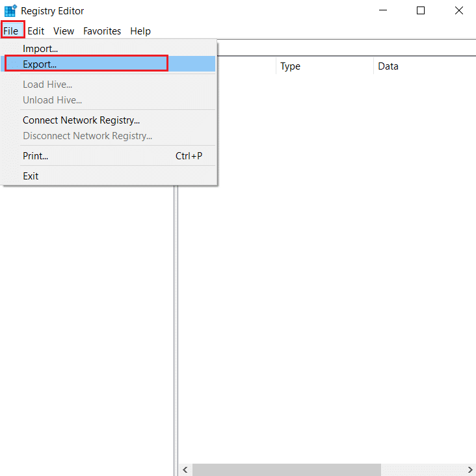Choose Print... menu entry
The width and height of the screenshot is (476, 476).
[x=109, y=156]
